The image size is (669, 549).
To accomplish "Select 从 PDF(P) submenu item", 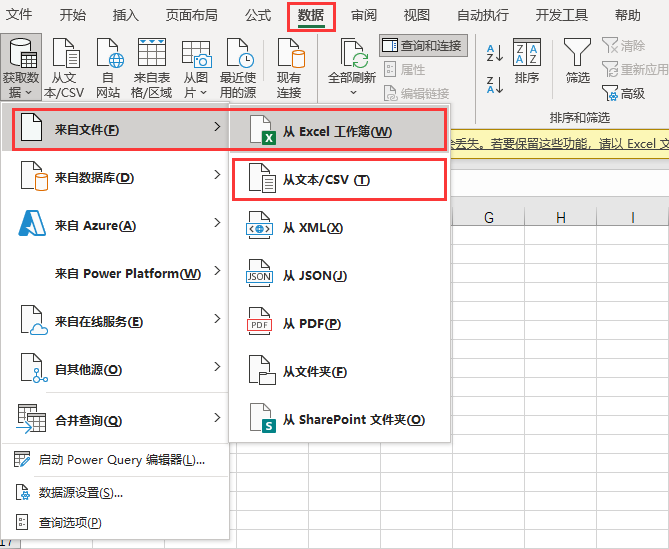I will pos(340,324).
